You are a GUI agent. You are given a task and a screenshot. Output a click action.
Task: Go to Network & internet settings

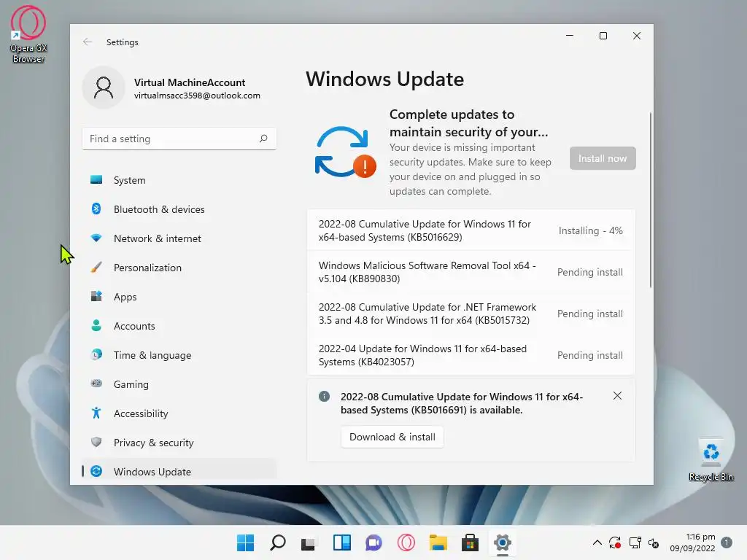[x=179, y=238]
